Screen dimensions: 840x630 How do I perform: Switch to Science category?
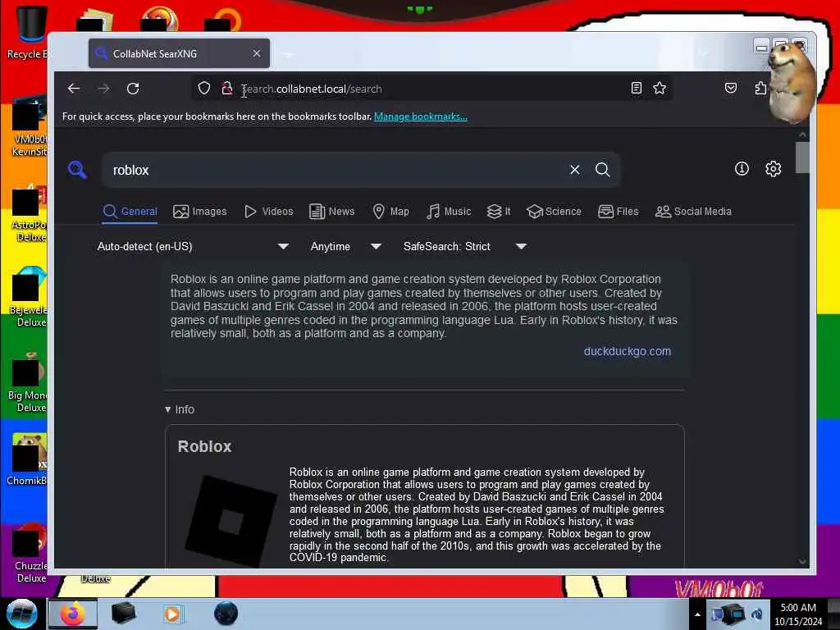pyautogui.click(x=554, y=211)
